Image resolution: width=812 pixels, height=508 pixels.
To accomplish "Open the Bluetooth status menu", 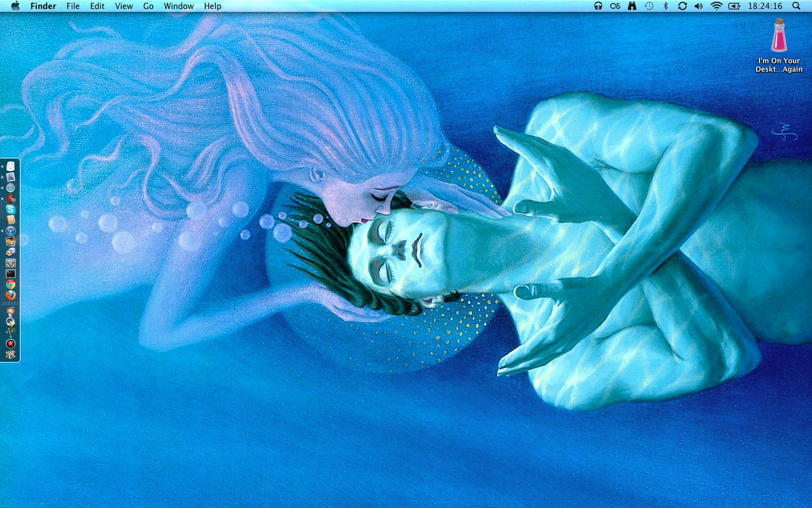I will [665, 6].
